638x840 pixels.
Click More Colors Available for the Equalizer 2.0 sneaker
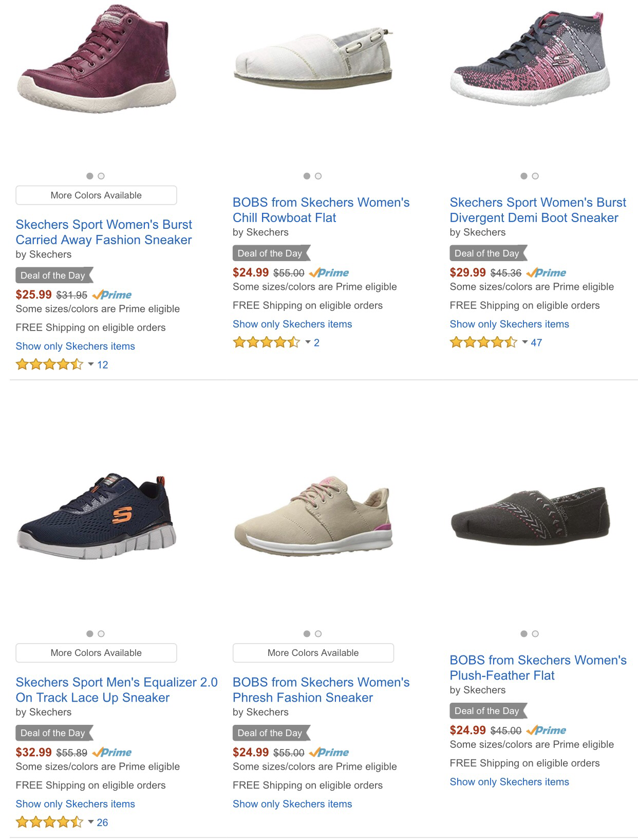(96, 653)
